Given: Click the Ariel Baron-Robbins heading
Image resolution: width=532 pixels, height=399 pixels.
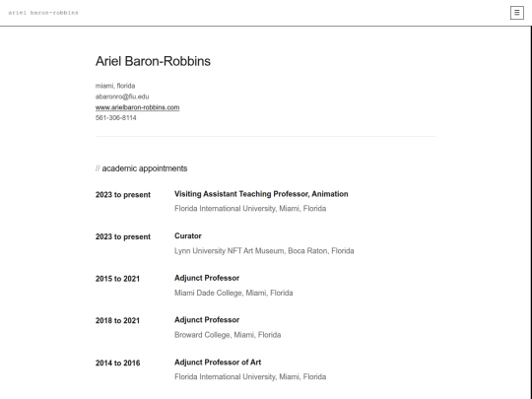Looking at the screenshot, I should 153,61.
